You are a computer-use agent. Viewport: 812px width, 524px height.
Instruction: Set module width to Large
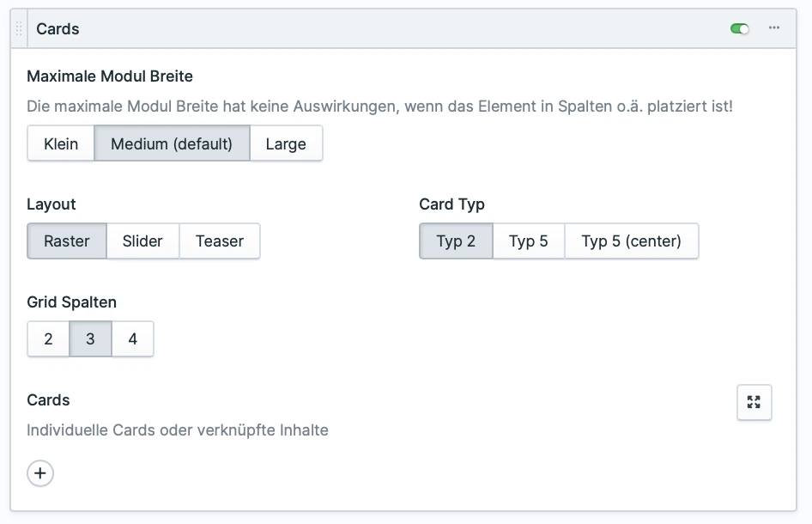click(x=286, y=143)
